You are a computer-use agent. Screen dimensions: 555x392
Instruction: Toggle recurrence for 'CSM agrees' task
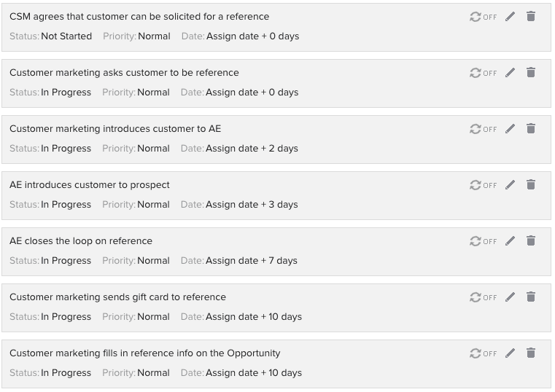pyautogui.click(x=483, y=17)
